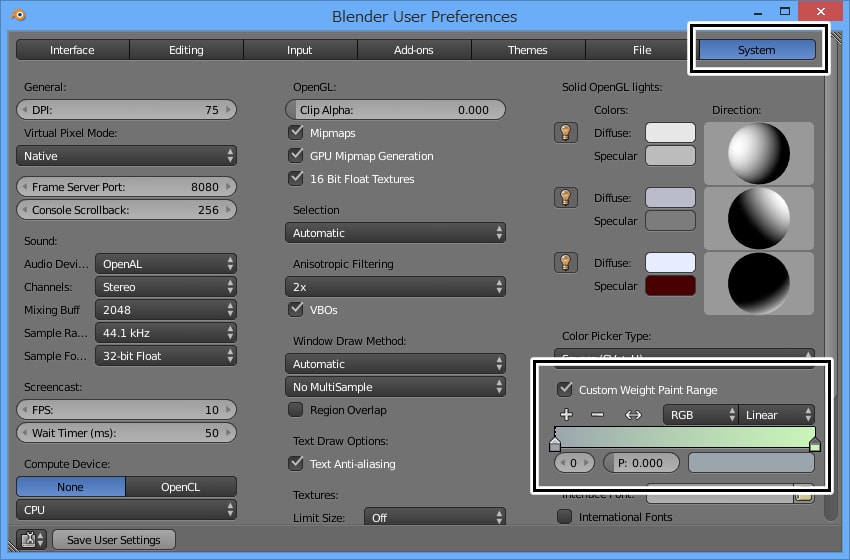Select the right color ramp stop marker
This screenshot has height=560, width=850.
(x=814, y=445)
